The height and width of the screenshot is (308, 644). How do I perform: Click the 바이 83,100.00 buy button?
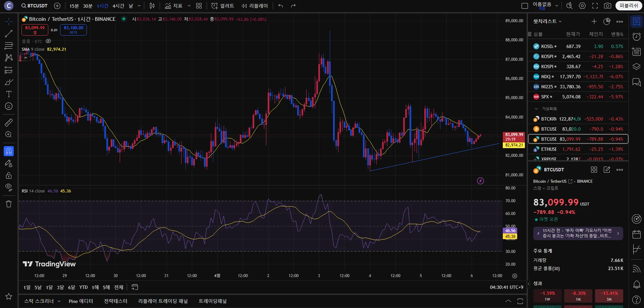pyautogui.click(x=73, y=30)
